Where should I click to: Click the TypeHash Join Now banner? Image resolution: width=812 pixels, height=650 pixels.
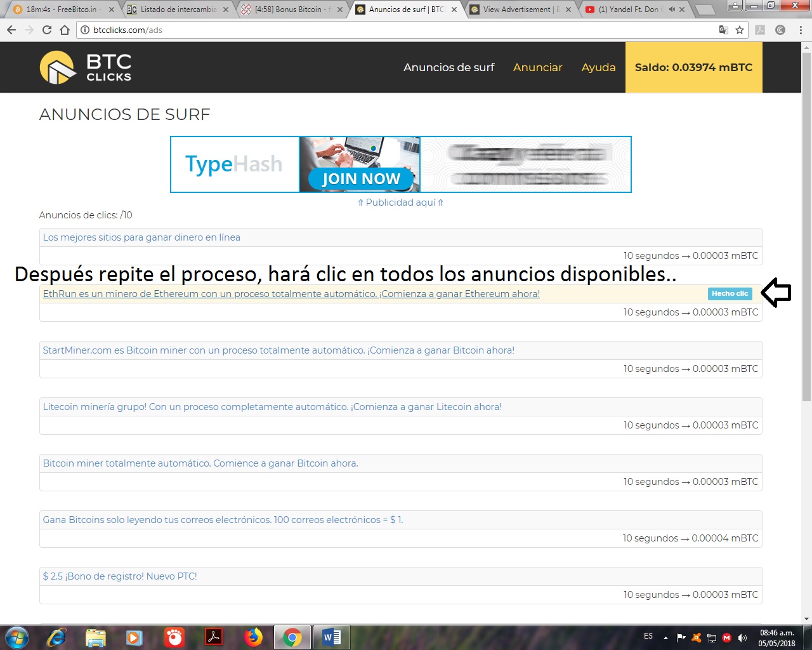point(401,164)
